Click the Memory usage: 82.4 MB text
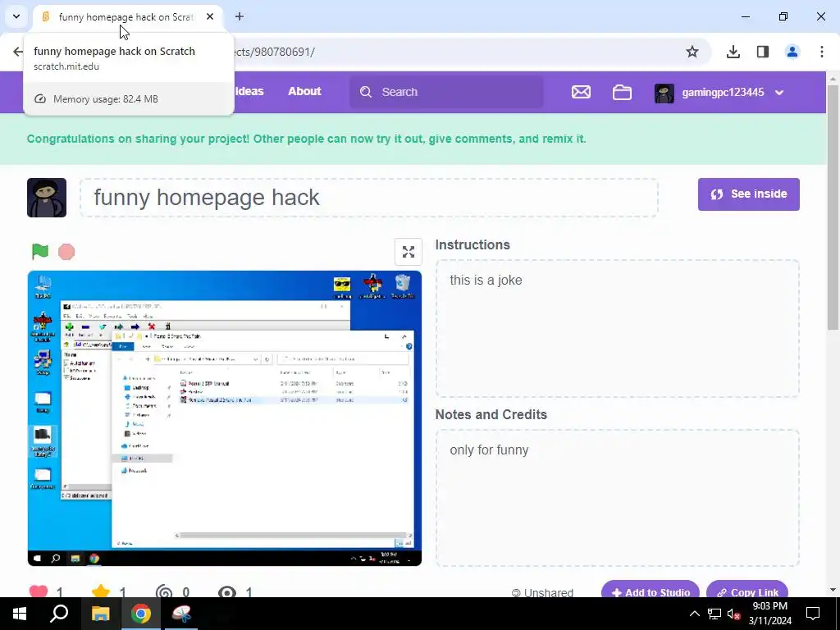The image size is (840, 630). coord(106,99)
